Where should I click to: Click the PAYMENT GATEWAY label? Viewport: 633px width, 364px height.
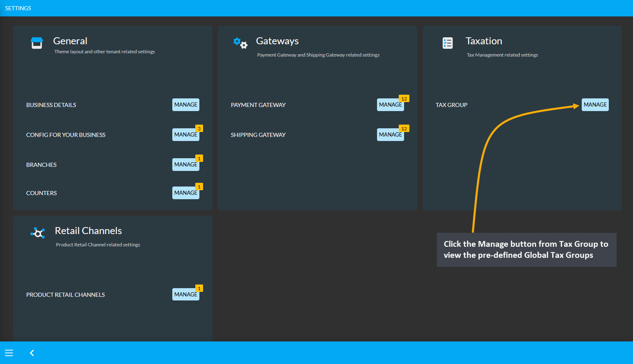point(258,105)
